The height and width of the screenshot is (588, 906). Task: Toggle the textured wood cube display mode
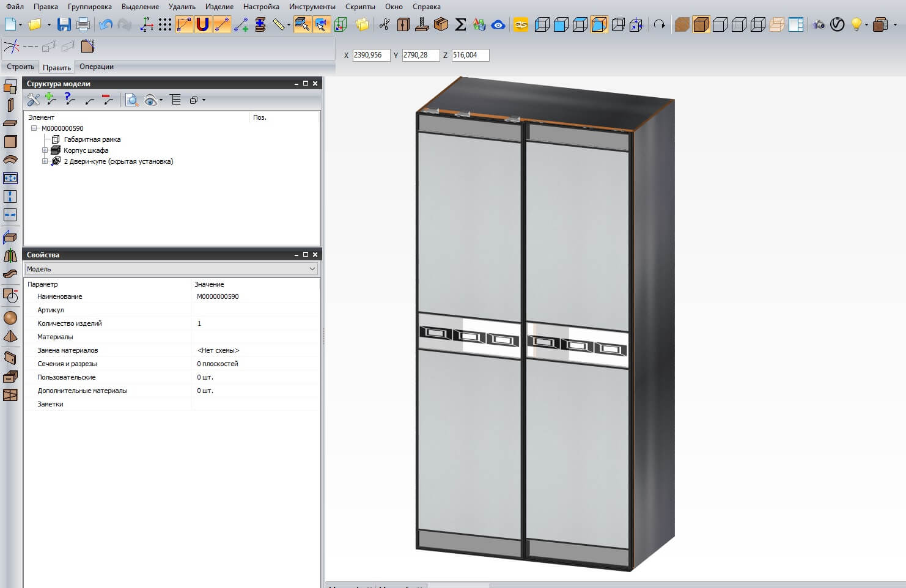click(682, 24)
